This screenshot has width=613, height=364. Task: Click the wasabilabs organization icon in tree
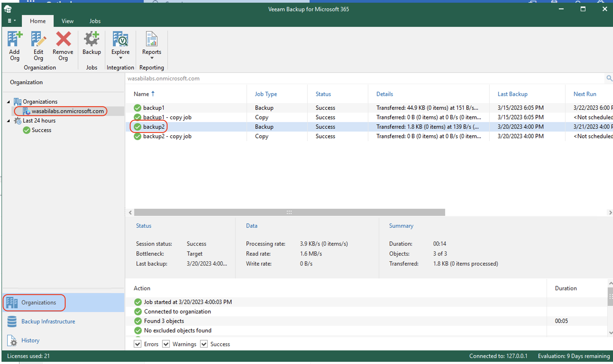tap(26, 111)
